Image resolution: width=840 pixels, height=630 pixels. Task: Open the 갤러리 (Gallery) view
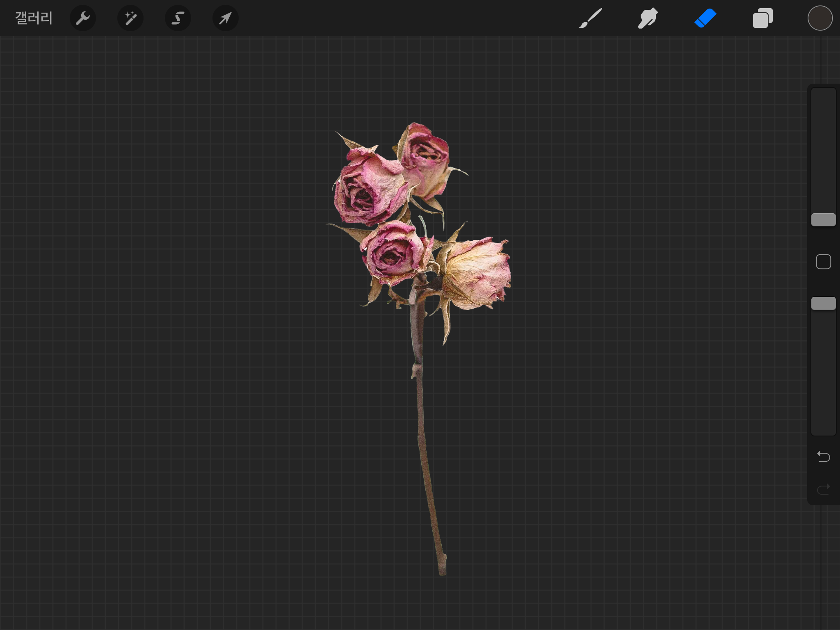coord(34,18)
